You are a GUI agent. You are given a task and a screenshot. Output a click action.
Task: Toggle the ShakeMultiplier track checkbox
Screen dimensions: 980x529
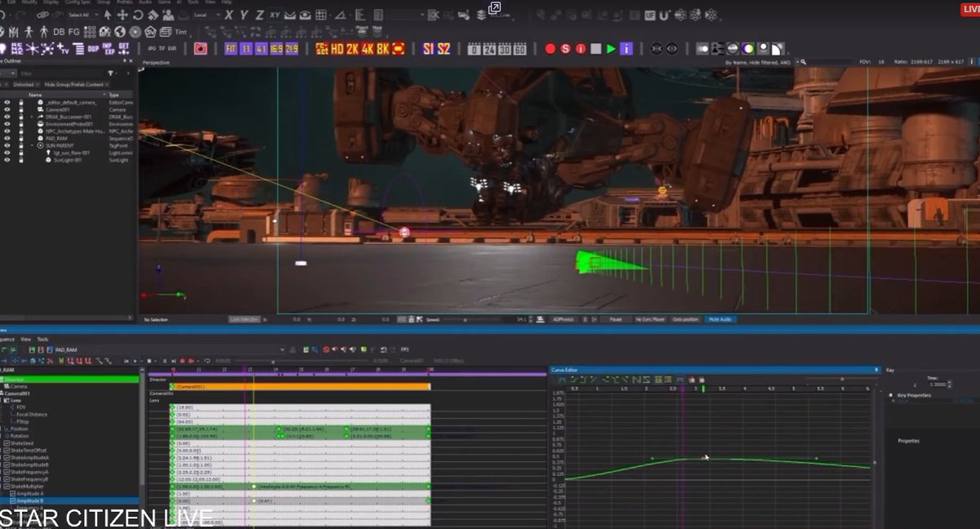tap(7, 487)
